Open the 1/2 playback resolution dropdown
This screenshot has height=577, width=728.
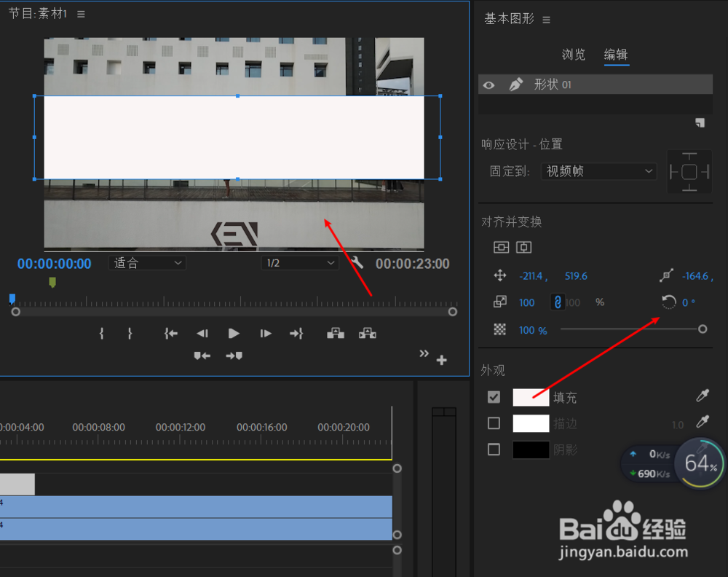coord(300,263)
